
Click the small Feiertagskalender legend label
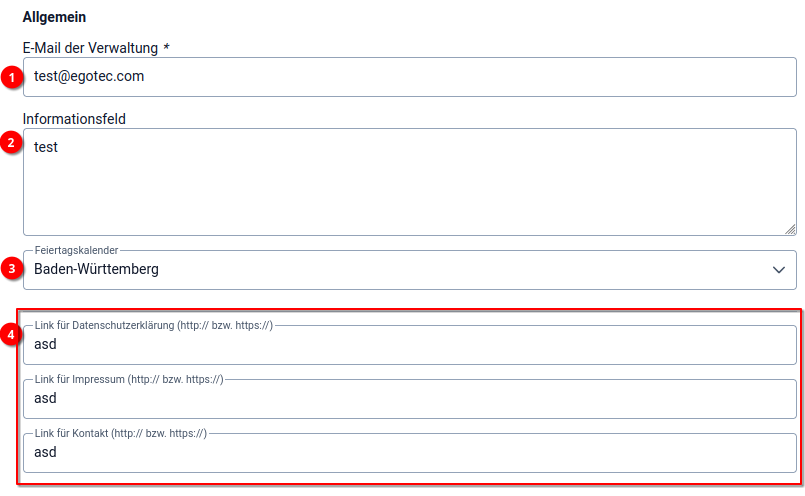point(76,250)
